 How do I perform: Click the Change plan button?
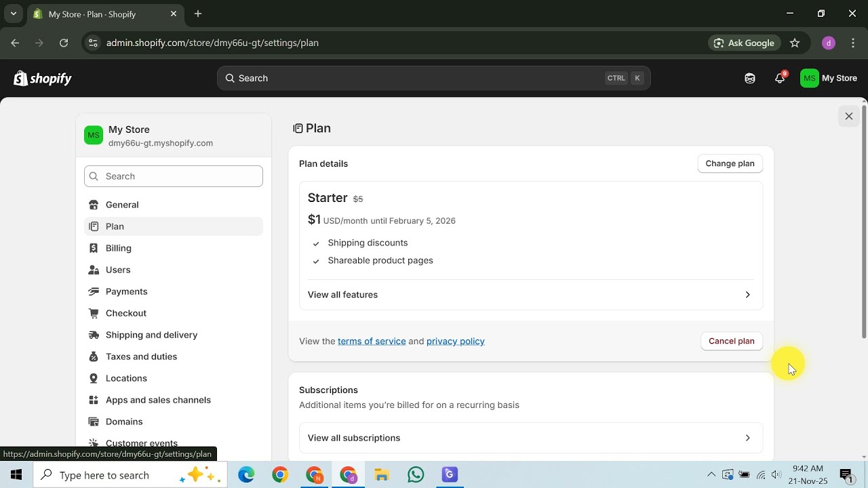pyautogui.click(x=730, y=163)
